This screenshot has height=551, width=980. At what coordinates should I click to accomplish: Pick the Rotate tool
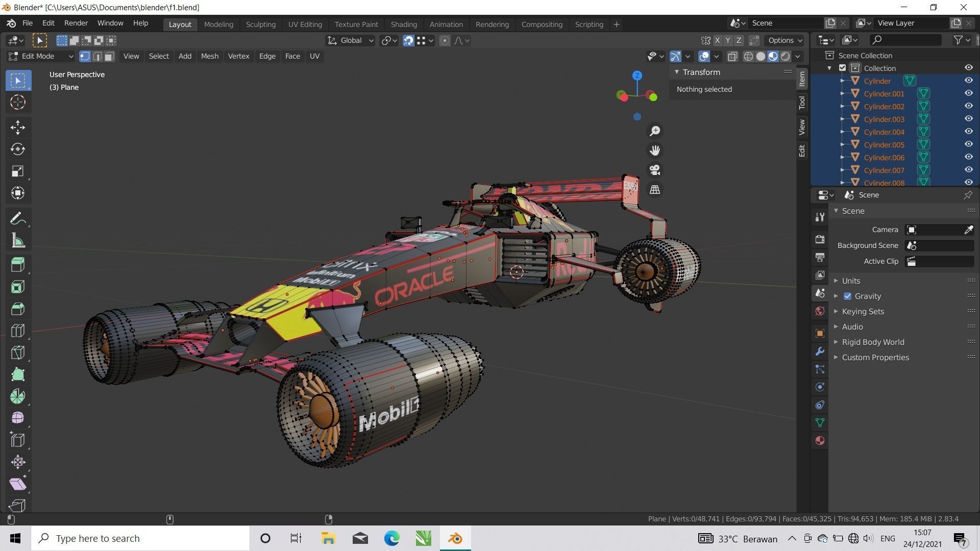pyautogui.click(x=18, y=149)
